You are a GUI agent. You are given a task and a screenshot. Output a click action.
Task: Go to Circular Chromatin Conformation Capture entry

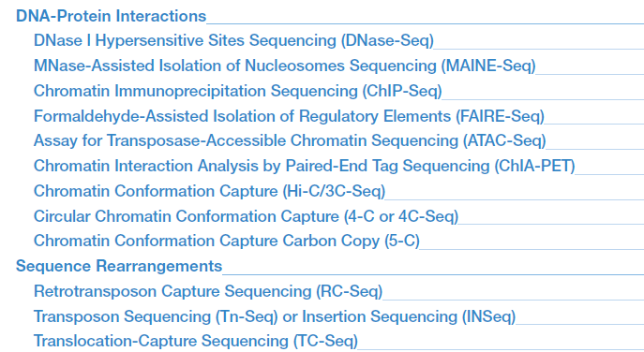coord(246,216)
